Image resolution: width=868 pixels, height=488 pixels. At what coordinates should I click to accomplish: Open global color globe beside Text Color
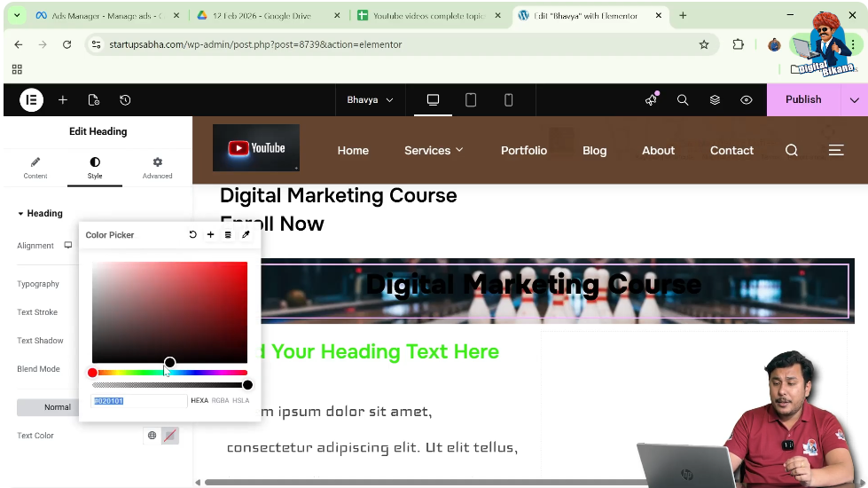pos(152,436)
